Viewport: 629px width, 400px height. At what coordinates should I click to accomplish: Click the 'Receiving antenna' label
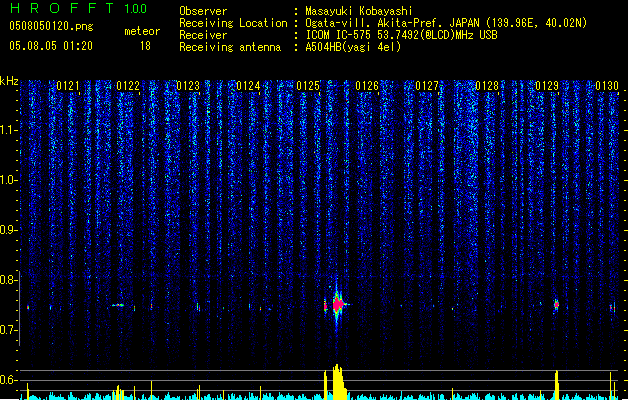[x=230, y=47]
